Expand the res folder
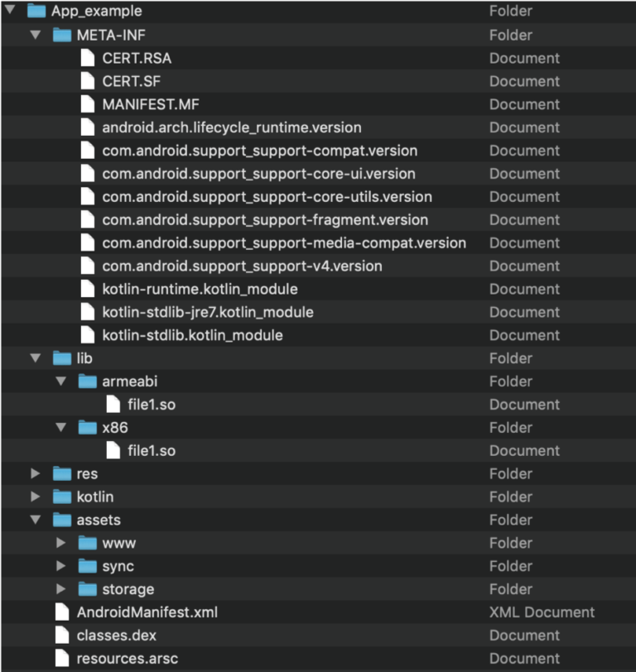636x672 pixels. 35,473
